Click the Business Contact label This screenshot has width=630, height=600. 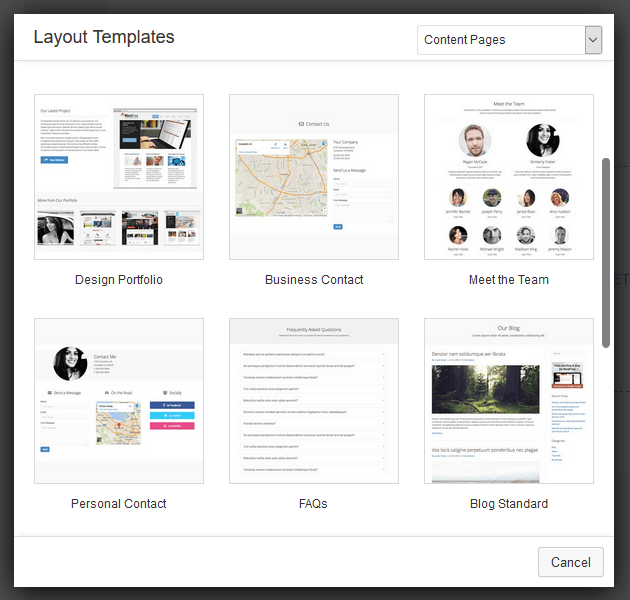pos(314,280)
